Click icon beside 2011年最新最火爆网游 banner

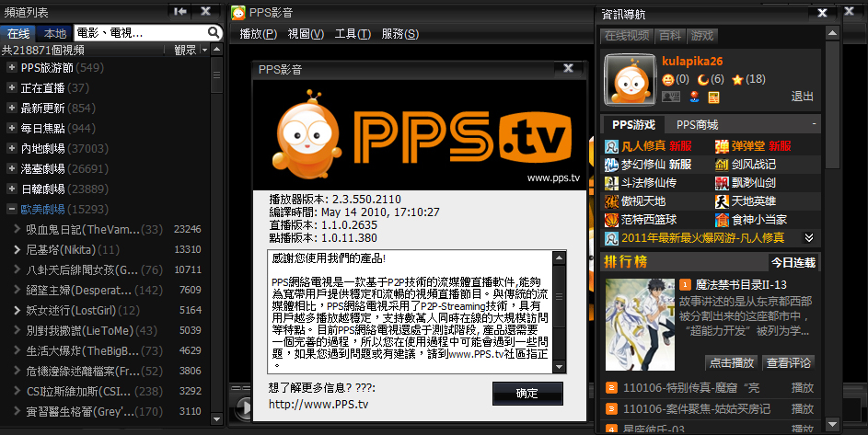pyautogui.click(x=611, y=238)
